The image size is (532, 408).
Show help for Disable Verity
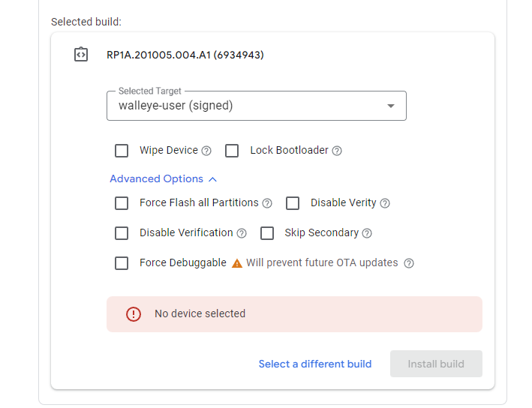(x=385, y=203)
